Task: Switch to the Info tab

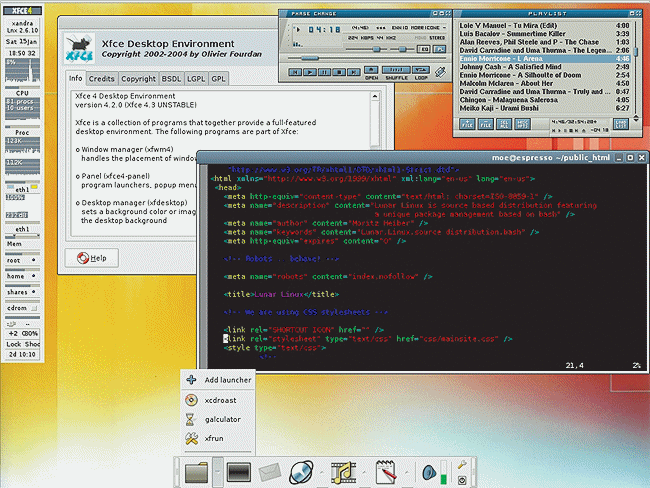Action: (75, 78)
